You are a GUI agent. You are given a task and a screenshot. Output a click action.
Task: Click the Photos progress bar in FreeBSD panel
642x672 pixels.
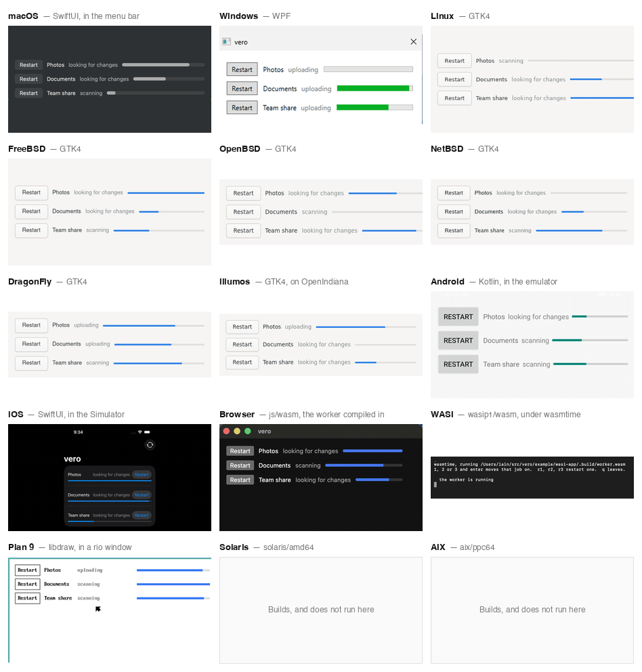(x=166, y=193)
